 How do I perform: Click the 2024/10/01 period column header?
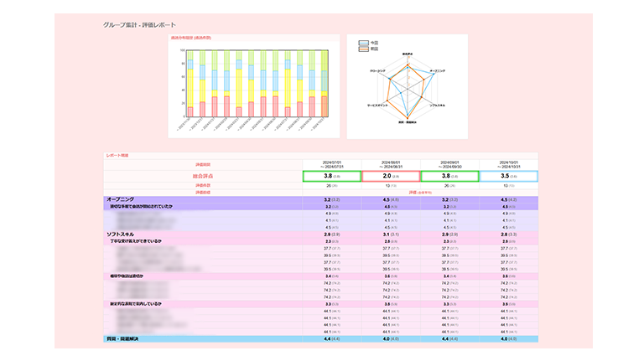[507, 164]
